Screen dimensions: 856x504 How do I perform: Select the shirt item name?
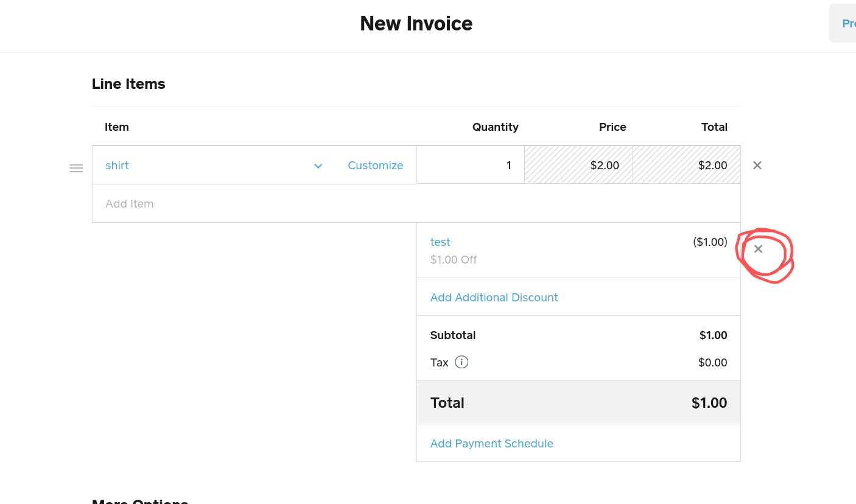[x=118, y=166]
